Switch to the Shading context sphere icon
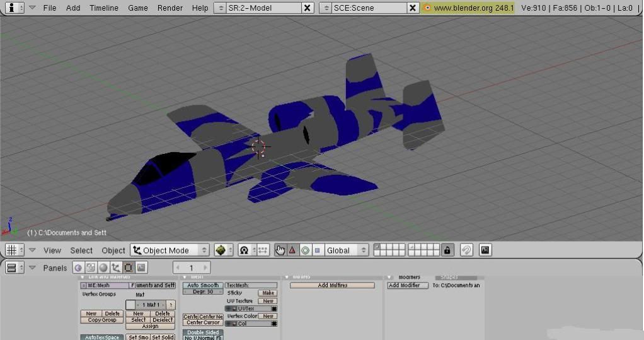The height and width of the screenshot is (340, 644). 103,267
